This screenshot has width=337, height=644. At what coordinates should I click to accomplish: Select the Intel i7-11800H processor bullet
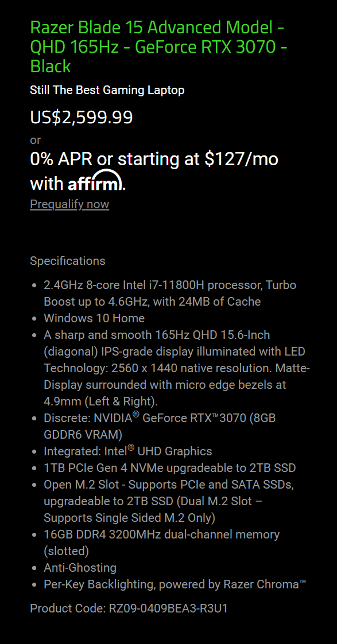(x=170, y=293)
